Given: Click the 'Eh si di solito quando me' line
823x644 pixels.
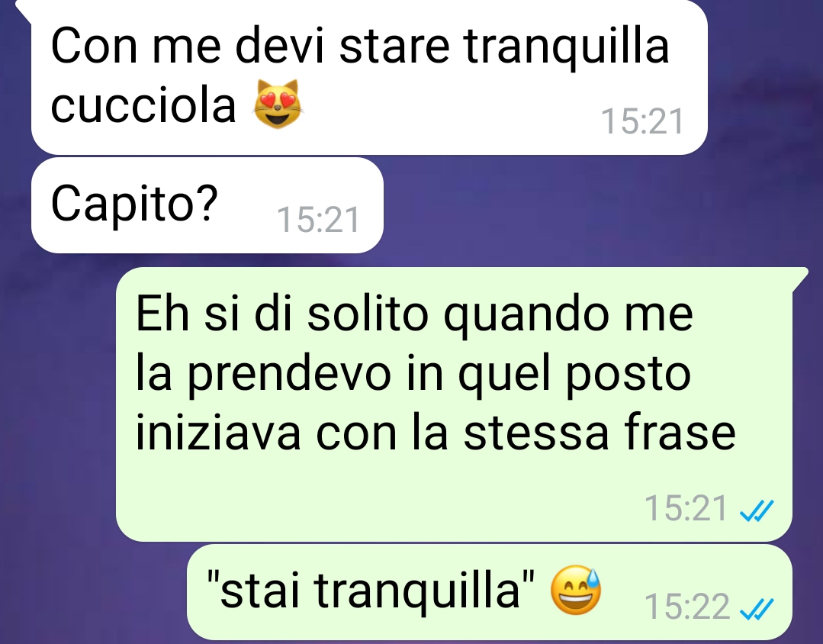Looking at the screenshot, I should (x=414, y=314).
